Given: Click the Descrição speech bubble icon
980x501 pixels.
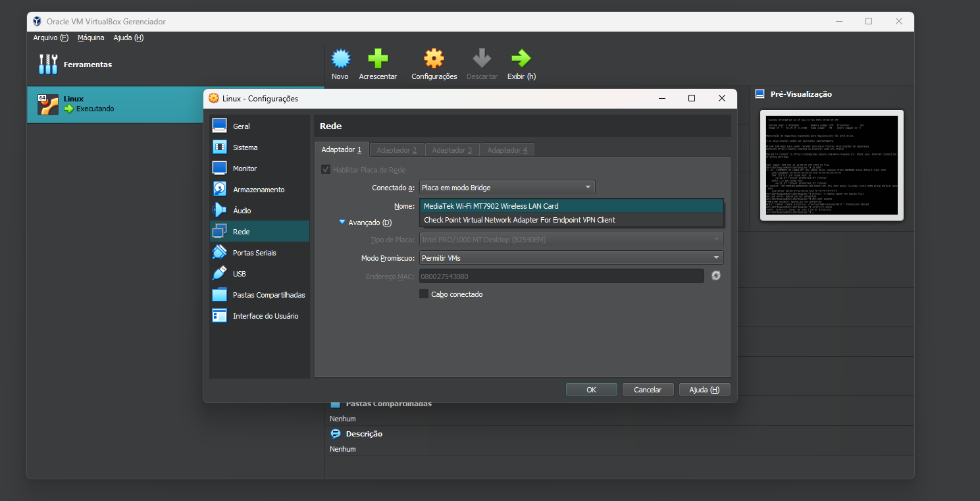Looking at the screenshot, I should pyautogui.click(x=336, y=434).
